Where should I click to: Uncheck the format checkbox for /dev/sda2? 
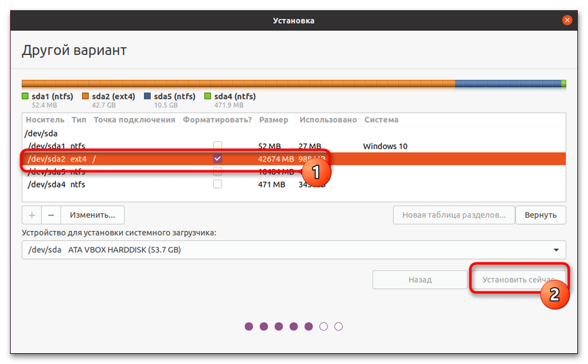218,159
